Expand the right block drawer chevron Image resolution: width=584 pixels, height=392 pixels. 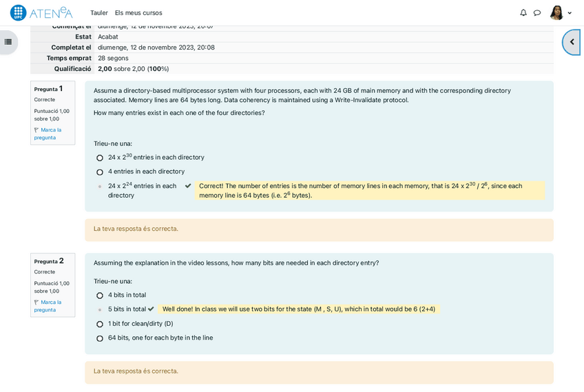(x=572, y=42)
